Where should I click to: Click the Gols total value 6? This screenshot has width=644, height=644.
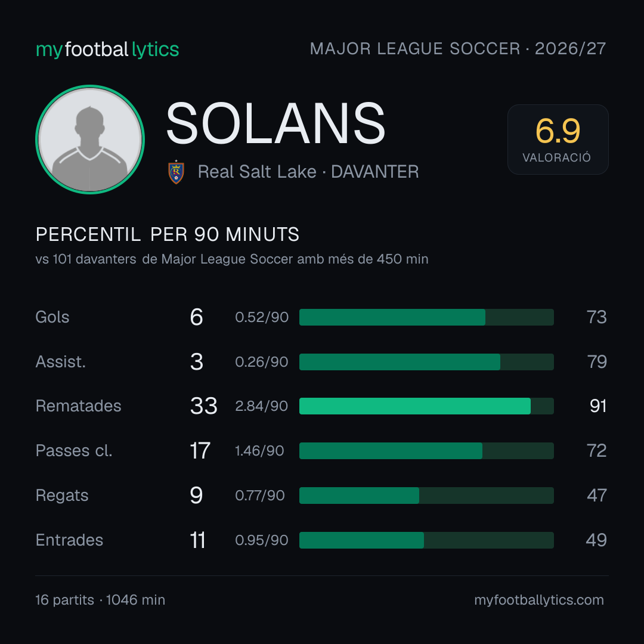pyautogui.click(x=196, y=317)
